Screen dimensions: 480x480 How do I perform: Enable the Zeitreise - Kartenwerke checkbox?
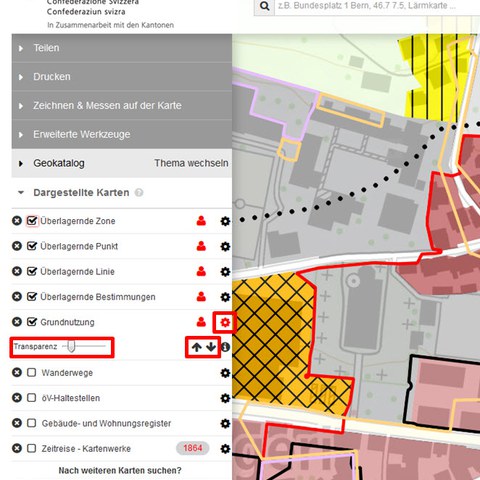click(x=32, y=448)
